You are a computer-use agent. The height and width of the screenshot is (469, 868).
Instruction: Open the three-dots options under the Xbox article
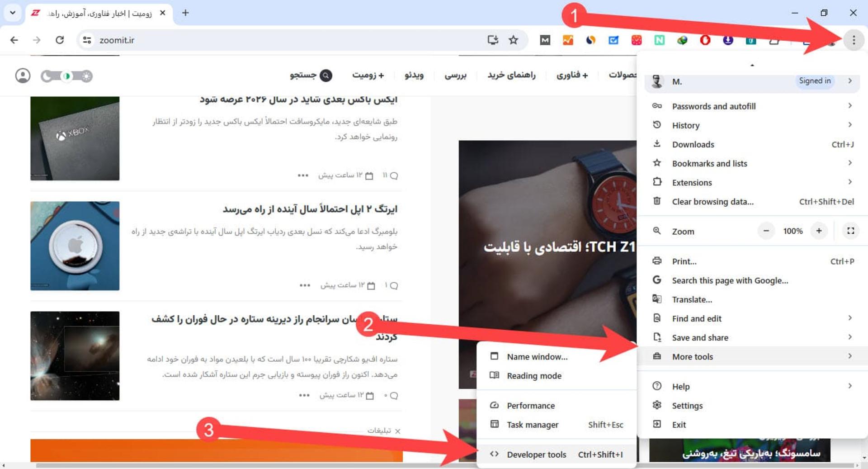303,175
